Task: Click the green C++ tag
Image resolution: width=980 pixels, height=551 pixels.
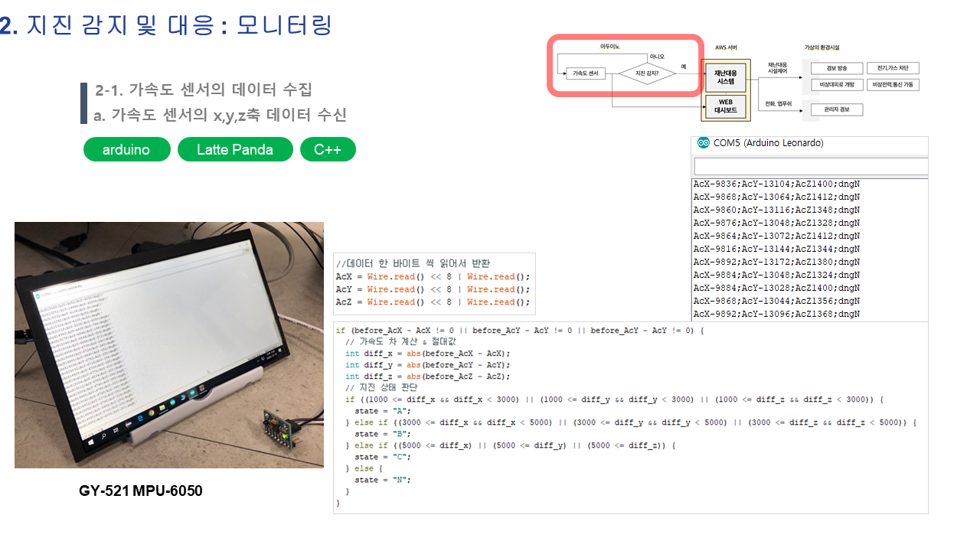Action: (328, 149)
